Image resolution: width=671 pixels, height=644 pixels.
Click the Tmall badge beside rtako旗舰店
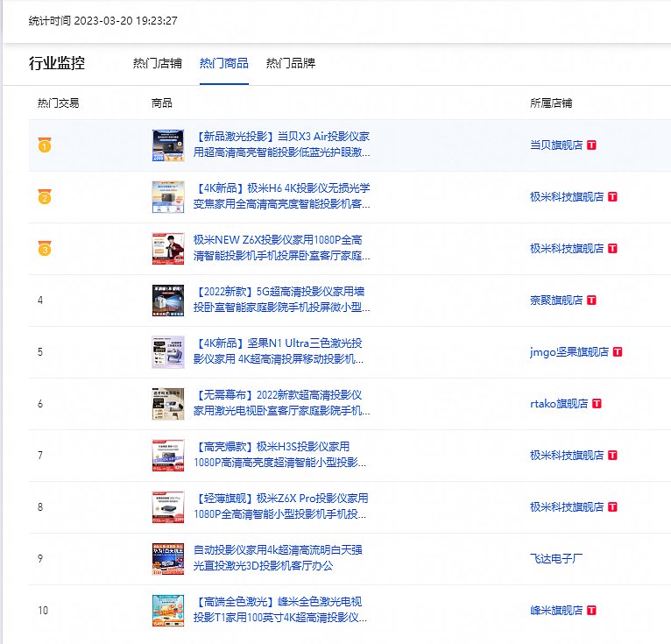597,404
